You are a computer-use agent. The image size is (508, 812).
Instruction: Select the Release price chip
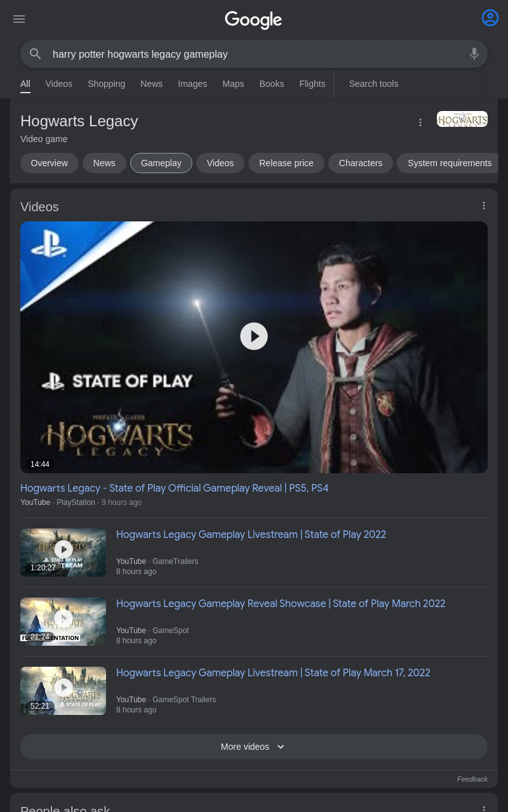click(x=286, y=163)
